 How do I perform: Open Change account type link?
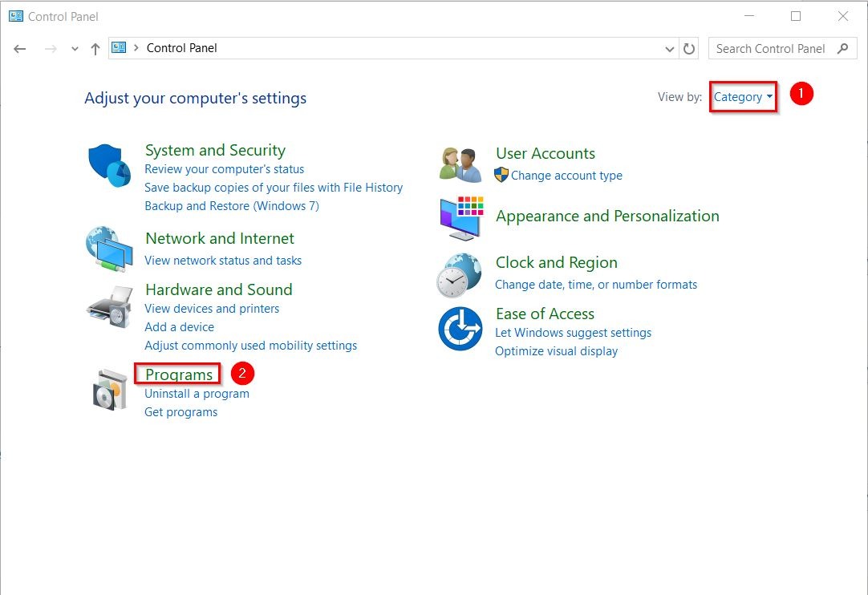[x=566, y=176]
